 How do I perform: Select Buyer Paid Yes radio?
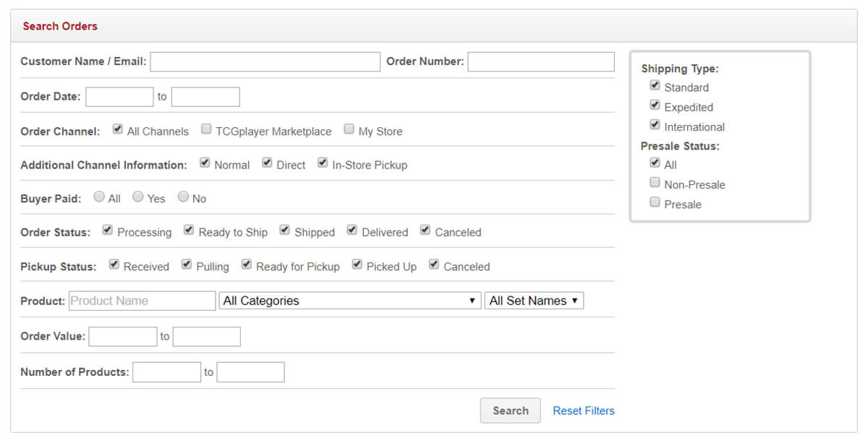pos(138,197)
